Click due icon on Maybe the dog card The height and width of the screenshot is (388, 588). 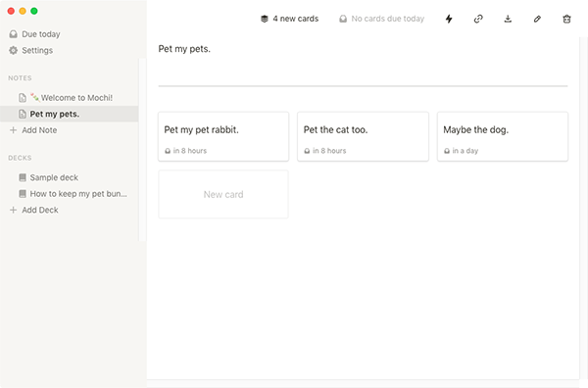[x=447, y=151]
